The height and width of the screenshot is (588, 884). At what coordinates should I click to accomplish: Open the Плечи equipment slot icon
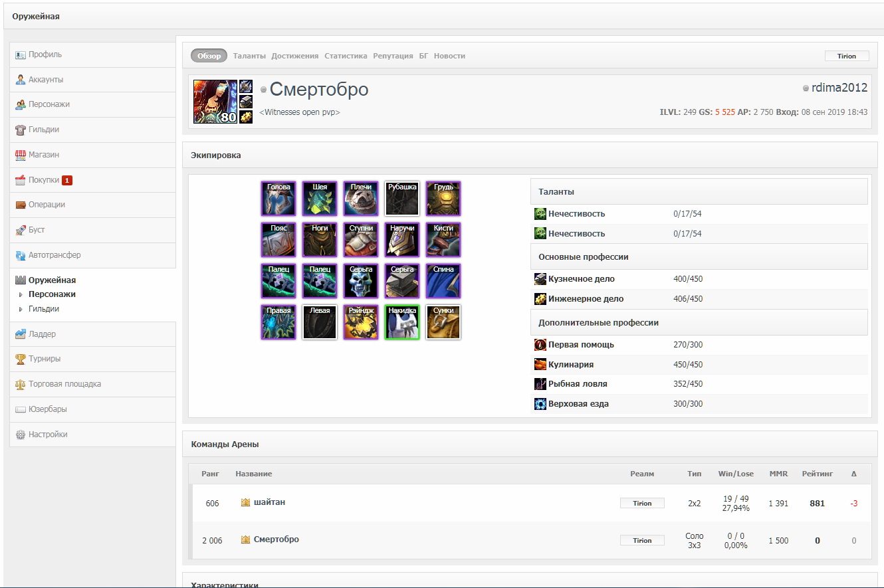click(361, 199)
